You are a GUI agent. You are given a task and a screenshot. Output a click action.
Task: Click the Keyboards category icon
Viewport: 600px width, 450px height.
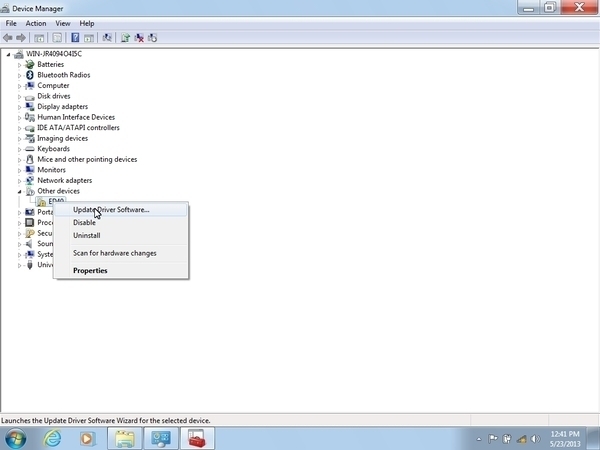pos(30,149)
